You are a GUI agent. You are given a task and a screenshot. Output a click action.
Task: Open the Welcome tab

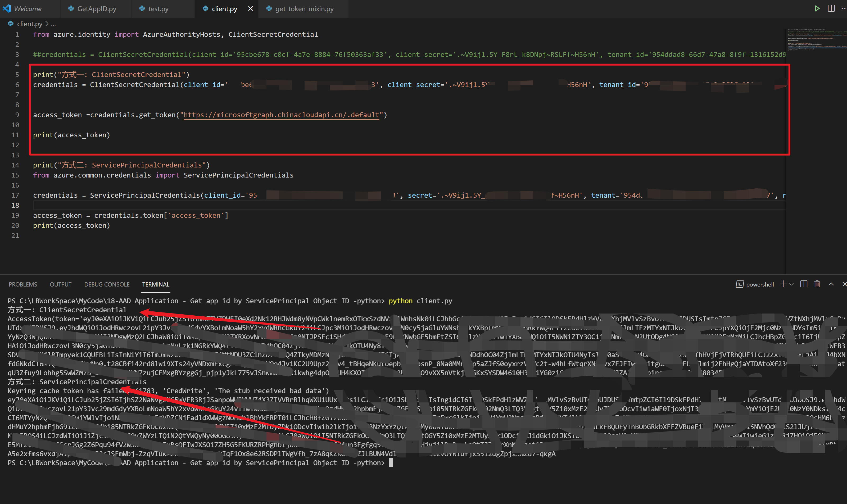[x=27, y=9]
